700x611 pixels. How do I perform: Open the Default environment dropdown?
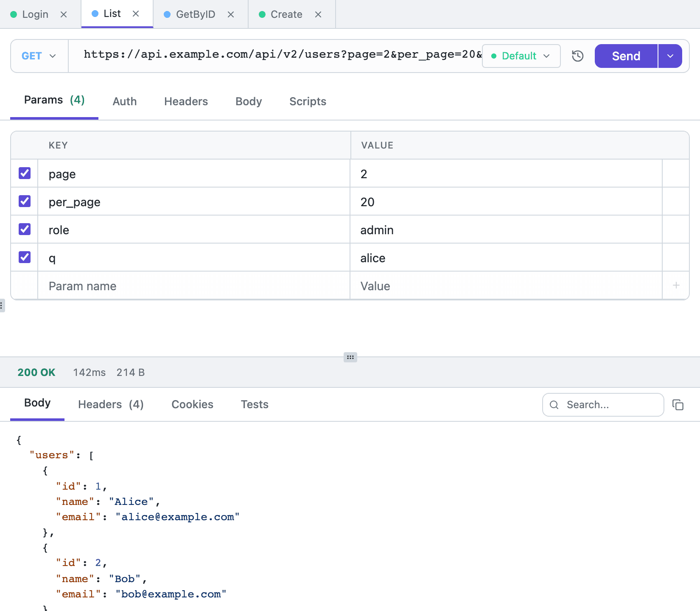[521, 56]
